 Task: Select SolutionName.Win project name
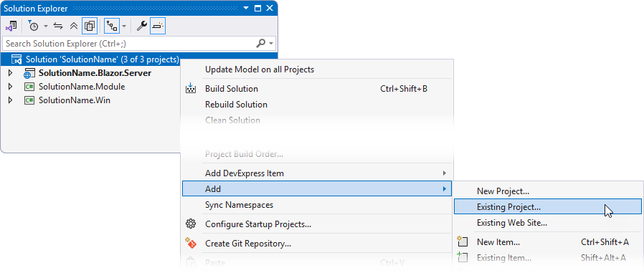click(x=75, y=100)
